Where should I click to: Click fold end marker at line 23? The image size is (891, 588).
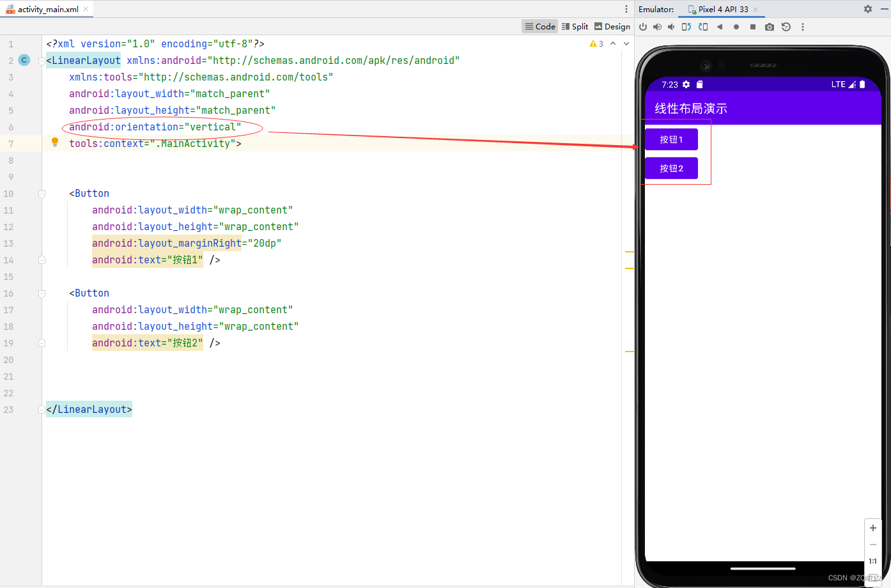42,410
